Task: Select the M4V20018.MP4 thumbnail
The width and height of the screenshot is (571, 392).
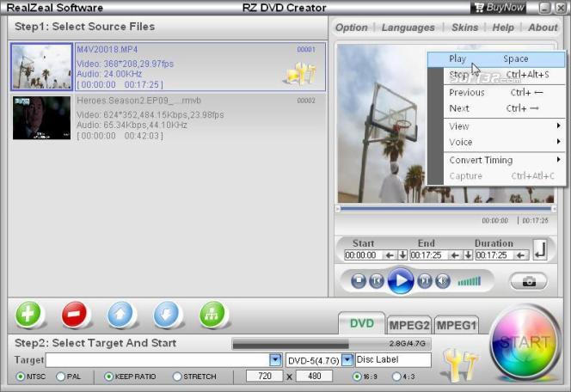Action: 42,66
